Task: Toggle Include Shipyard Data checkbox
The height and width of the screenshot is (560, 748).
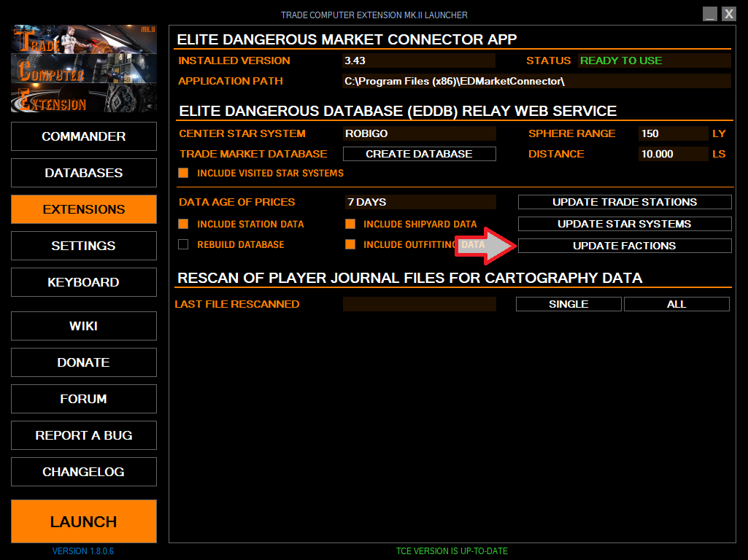Action: [x=350, y=224]
